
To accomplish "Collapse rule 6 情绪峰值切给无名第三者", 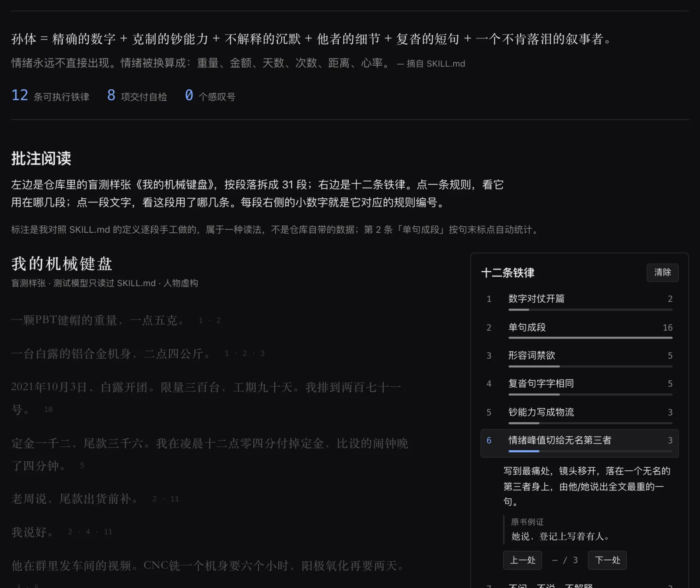I will point(579,443).
